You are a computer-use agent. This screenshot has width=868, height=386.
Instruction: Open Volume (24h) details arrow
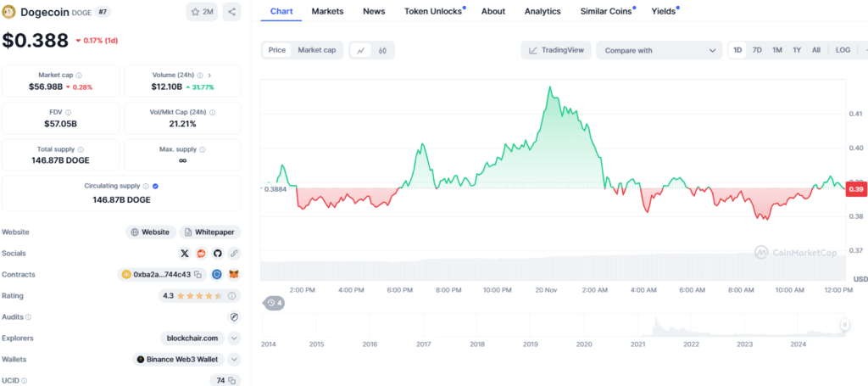[210, 76]
